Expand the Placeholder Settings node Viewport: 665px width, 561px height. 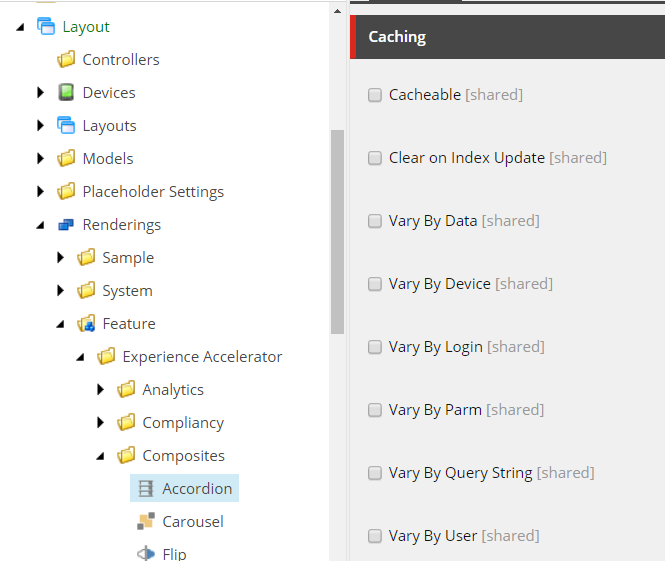(x=40, y=191)
